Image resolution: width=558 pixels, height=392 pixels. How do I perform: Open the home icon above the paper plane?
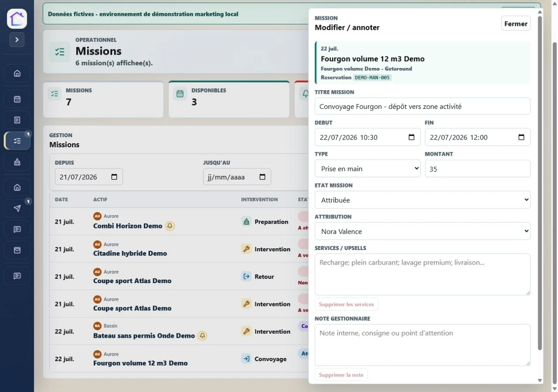17,187
